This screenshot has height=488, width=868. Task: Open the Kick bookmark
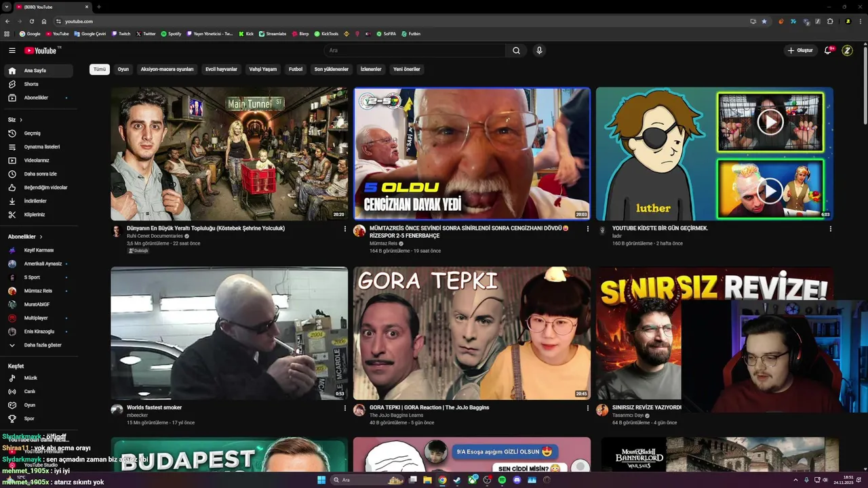click(246, 33)
